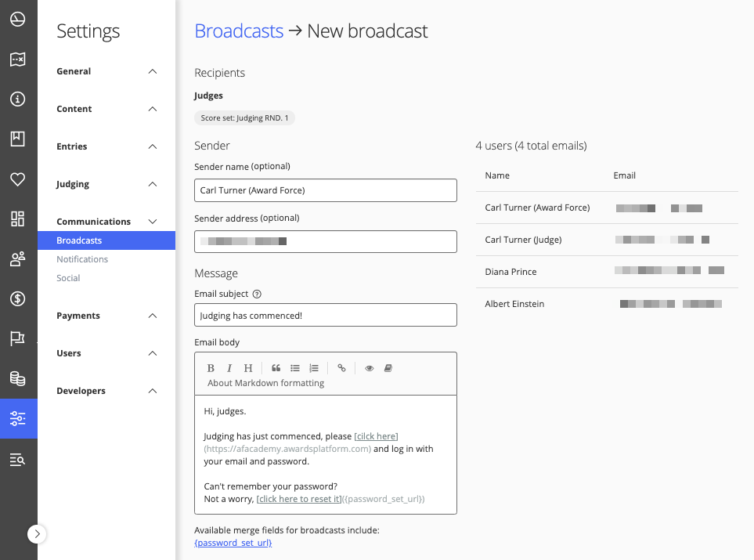Insert a heading using the H icon

248,368
